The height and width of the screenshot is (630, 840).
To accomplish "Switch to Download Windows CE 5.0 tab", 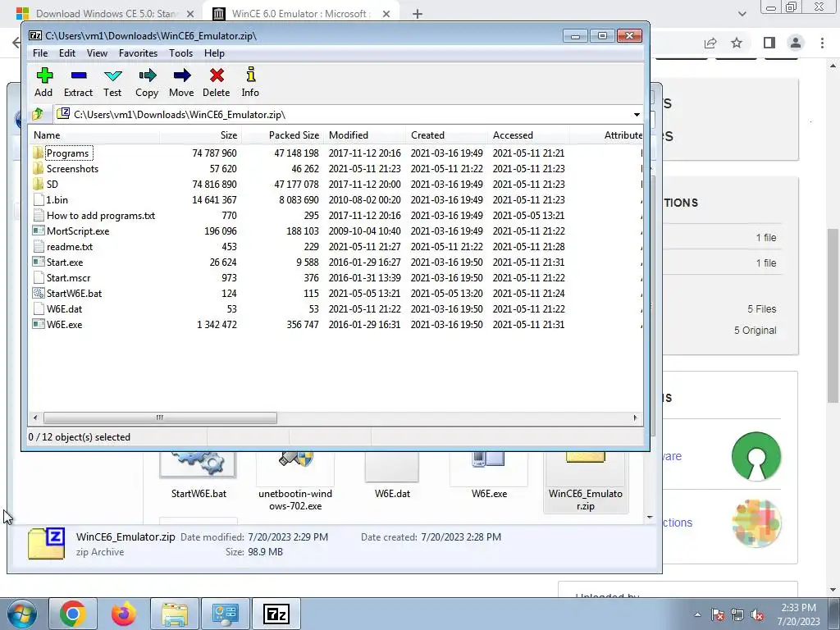I will coord(107,14).
